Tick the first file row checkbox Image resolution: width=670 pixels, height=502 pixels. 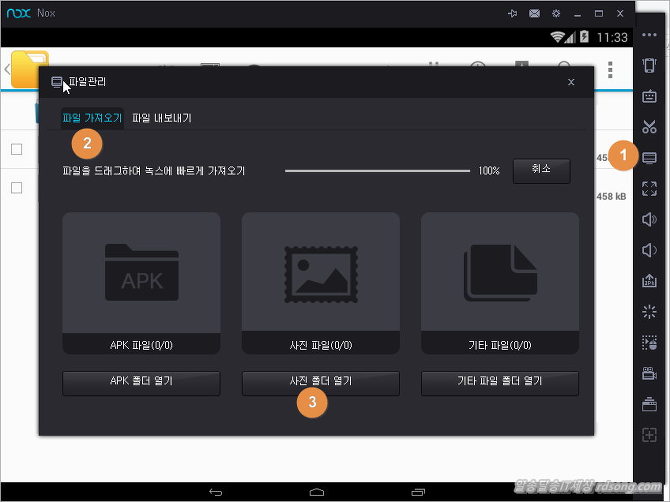(x=17, y=149)
